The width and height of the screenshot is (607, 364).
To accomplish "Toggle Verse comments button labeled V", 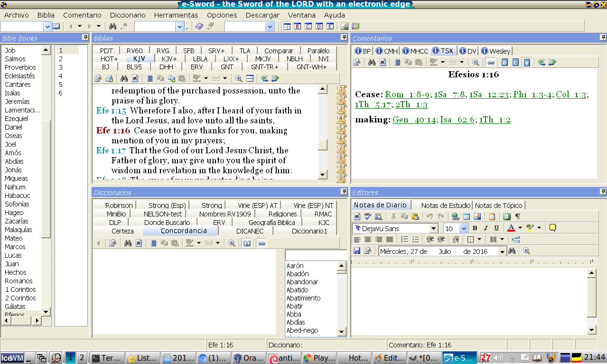I will pos(527,62).
